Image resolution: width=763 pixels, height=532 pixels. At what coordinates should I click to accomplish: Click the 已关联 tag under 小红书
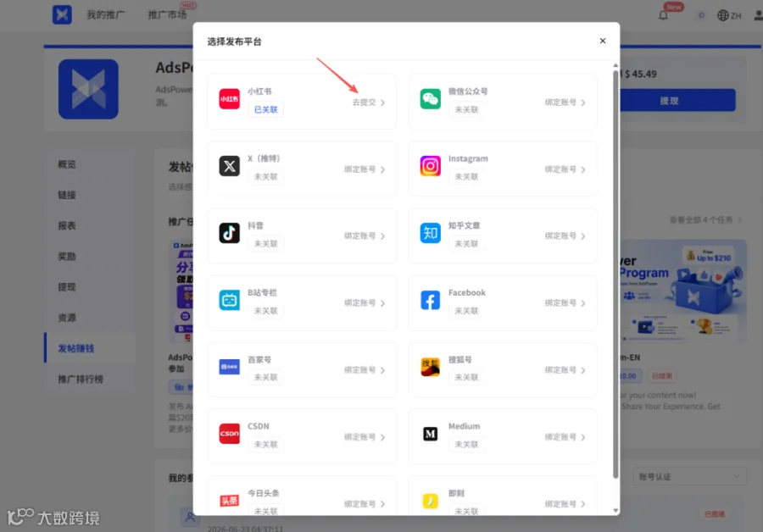265,110
